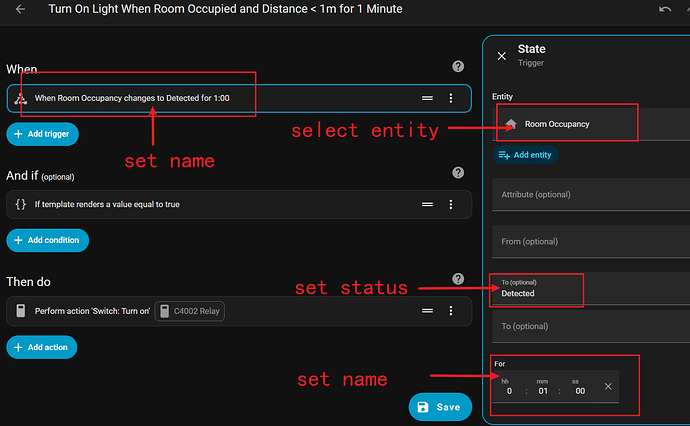Click the state trigger icon in the Room Occupancy row
The image size is (690, 426).
tap(21, 99)
